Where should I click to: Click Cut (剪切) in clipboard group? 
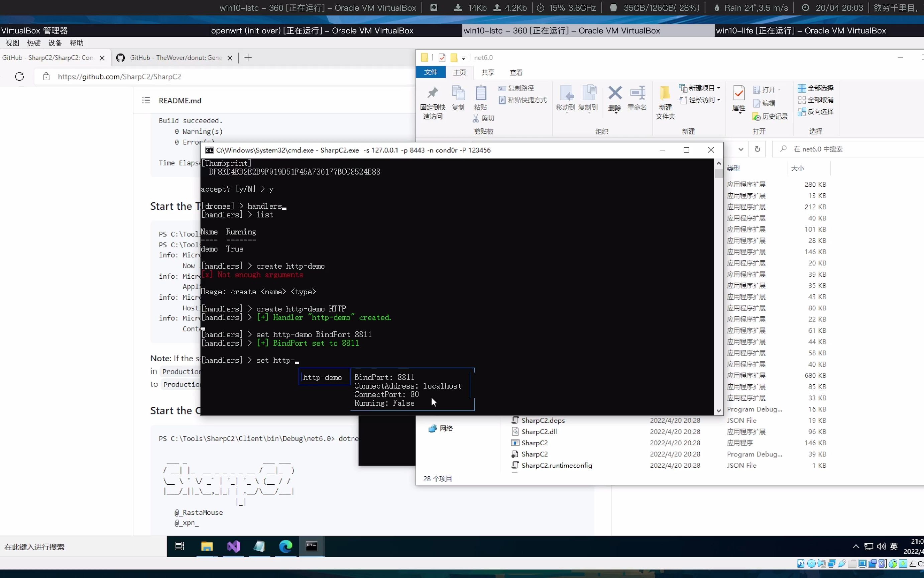[483, 118]
